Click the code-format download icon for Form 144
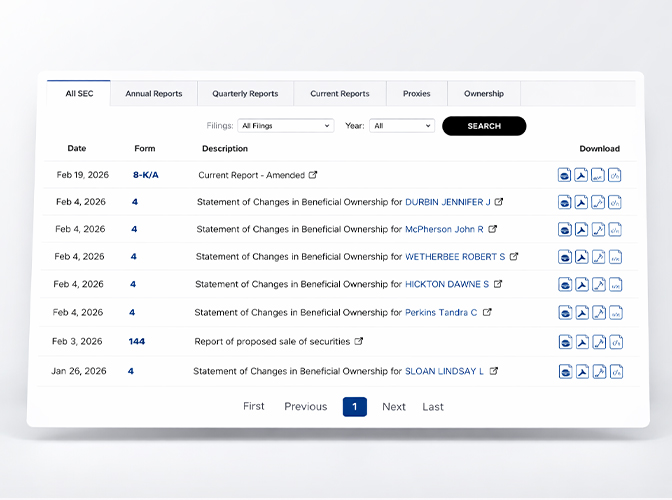The image size is (672, 500). pyautogui.click(x=615, y=342)
